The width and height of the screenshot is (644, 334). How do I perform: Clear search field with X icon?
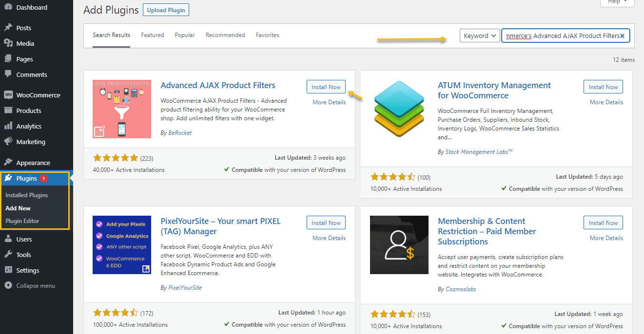[x=623, y=36]
